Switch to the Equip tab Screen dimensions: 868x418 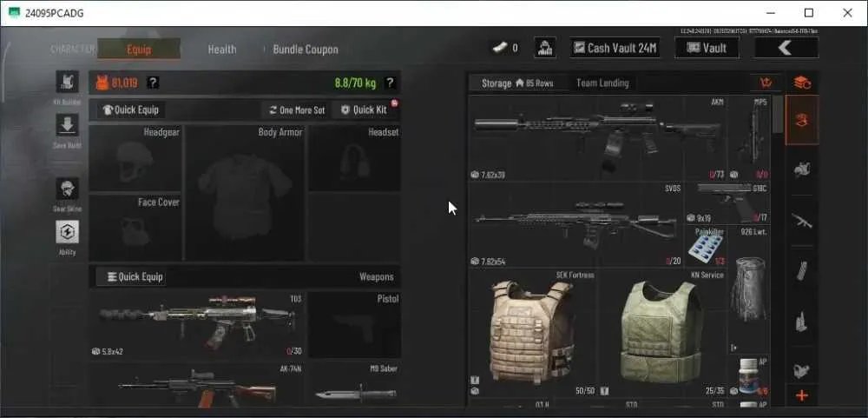click(139, 49)
